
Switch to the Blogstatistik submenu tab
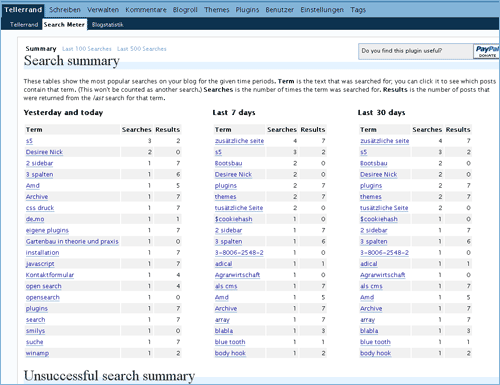pyautogui.click(x=108, y=25)
